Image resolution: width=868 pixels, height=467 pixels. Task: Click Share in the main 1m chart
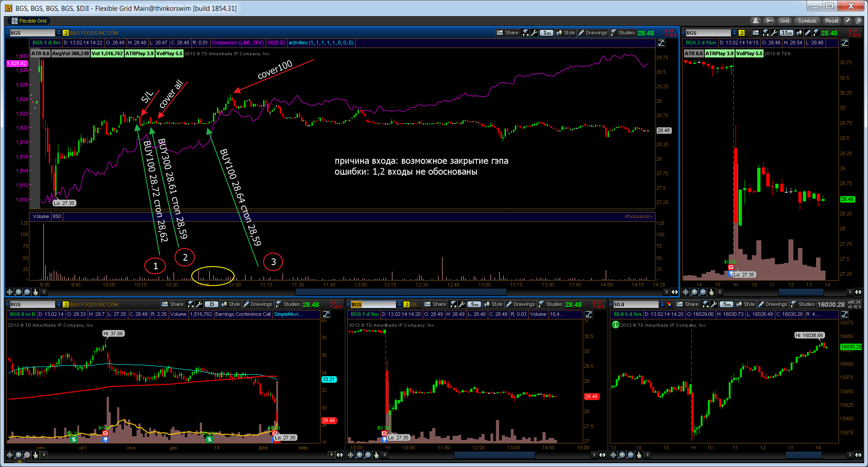click(508, 33)
